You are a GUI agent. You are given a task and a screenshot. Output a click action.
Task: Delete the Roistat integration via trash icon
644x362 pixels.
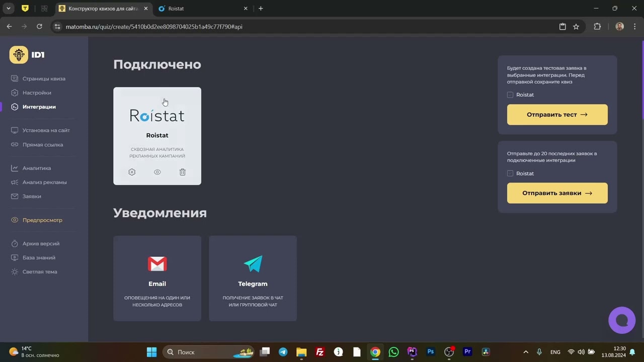pos(183,172)
